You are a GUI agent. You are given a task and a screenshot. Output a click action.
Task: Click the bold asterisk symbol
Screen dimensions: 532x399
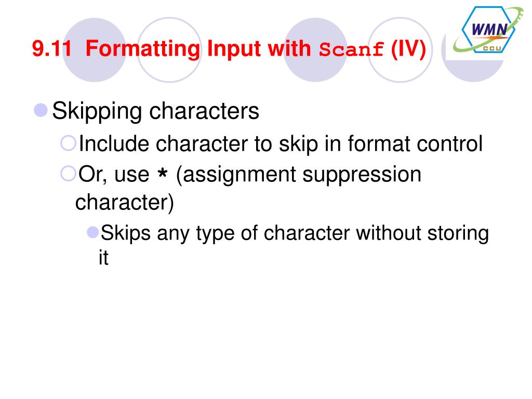tap(162, 176)
